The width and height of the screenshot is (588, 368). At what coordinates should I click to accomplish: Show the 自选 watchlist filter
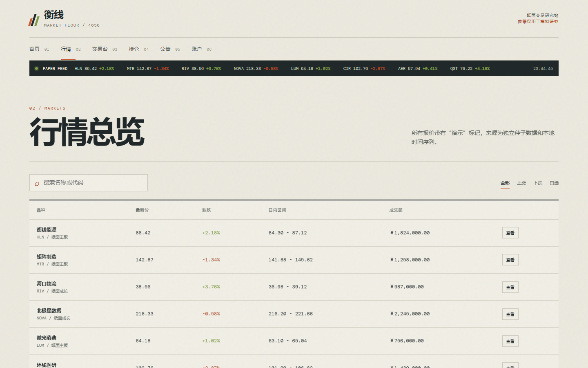click(x=554, y=183)
